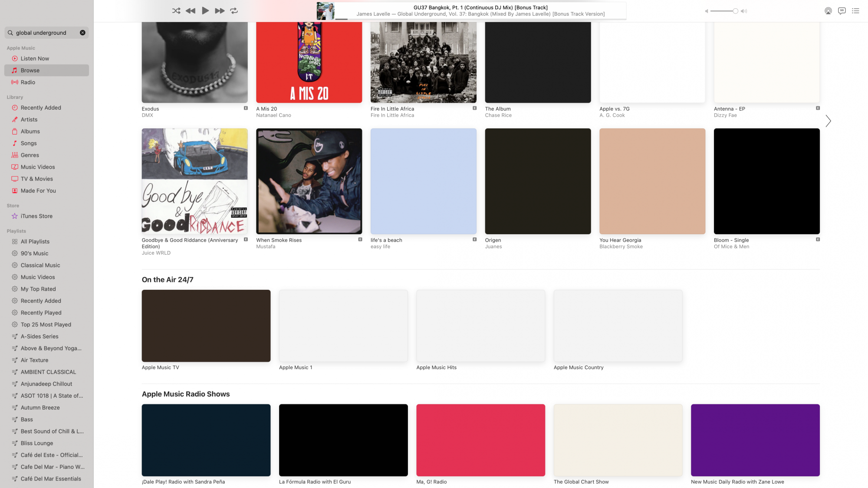This screenshot has width=868, height=488.
Task: Click the Made For You icon
Action: pos(15,190)
